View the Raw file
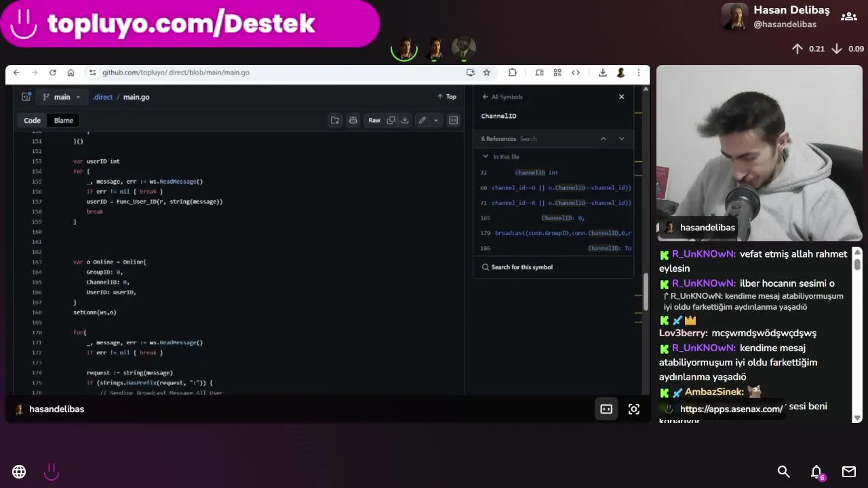868x488 pixels. tap(374, 121)
